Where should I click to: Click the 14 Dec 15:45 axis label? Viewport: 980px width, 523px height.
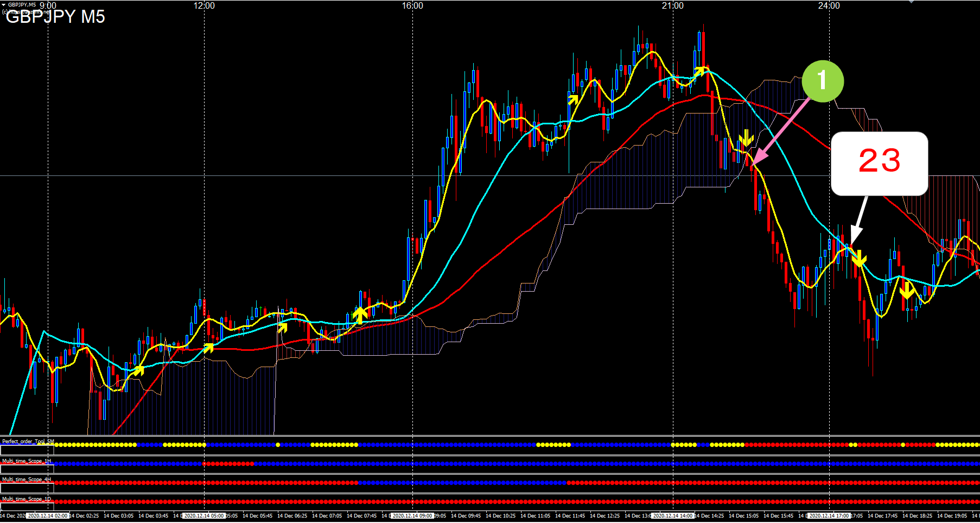pos(779,516)
